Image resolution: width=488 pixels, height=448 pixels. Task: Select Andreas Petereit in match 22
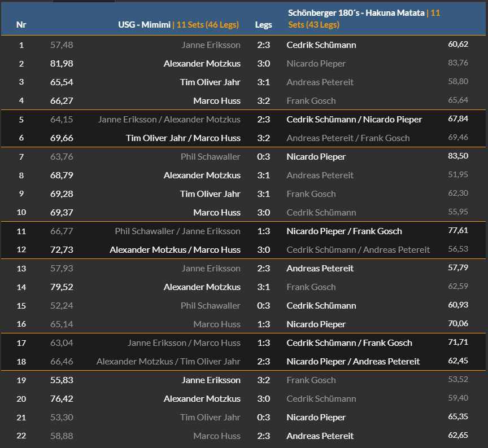click(320, 436)
